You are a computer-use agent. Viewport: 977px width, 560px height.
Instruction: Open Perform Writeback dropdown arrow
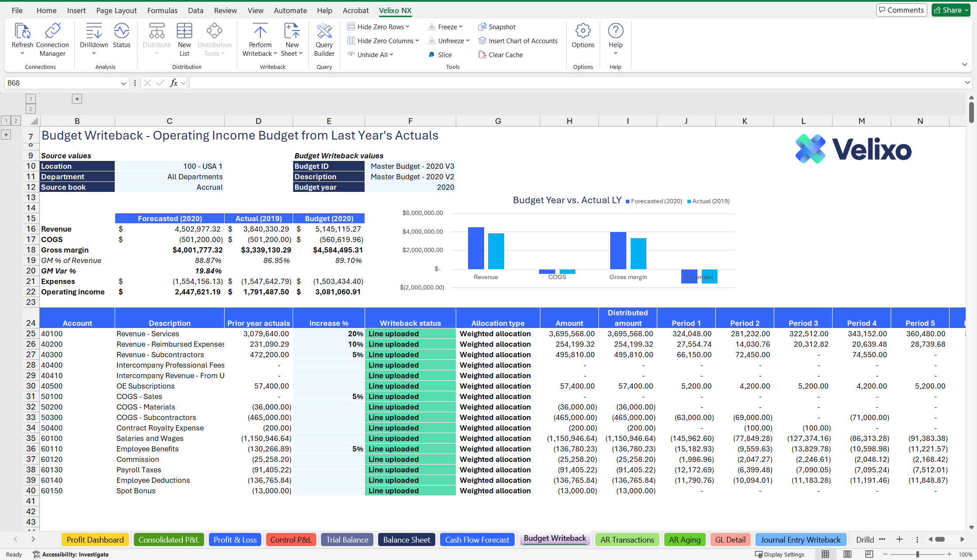pos(275,54)
